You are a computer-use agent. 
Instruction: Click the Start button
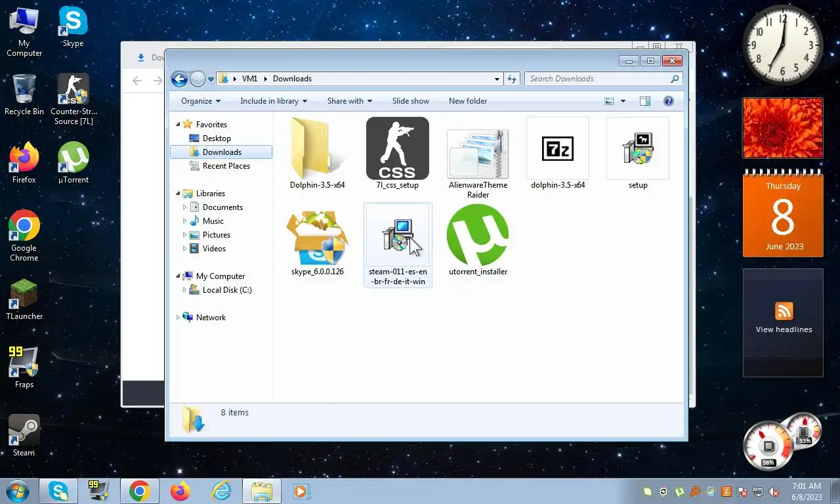(17, 491)
